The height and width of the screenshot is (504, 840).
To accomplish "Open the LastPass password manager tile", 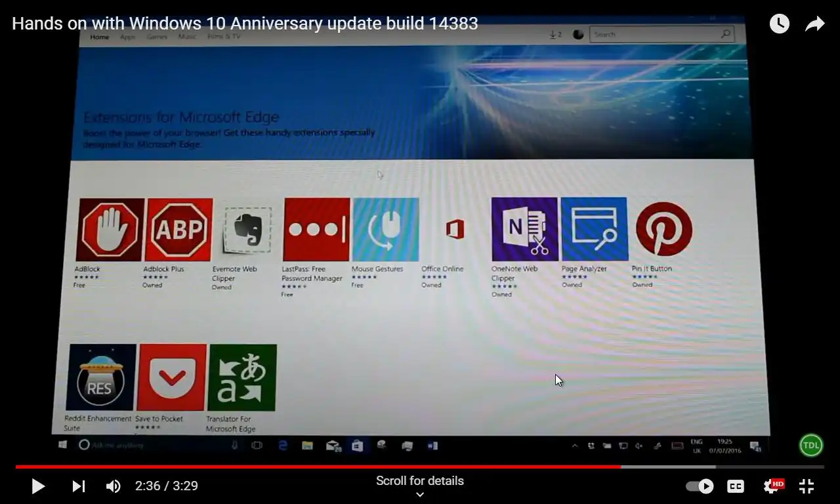I will pos(316,230).
